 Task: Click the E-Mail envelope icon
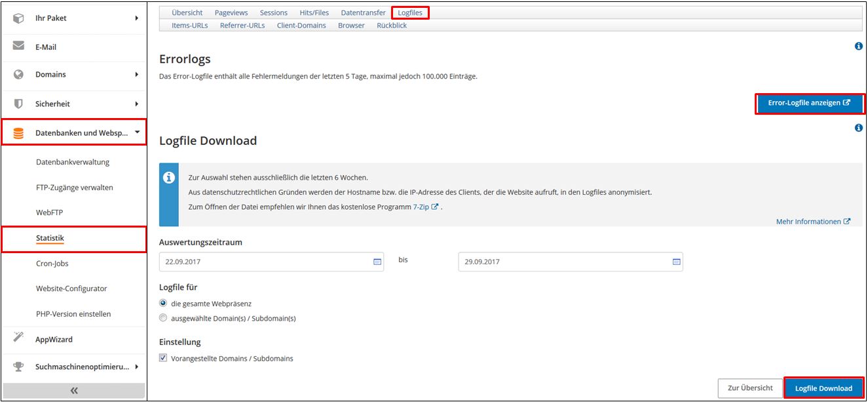point(18,47)
